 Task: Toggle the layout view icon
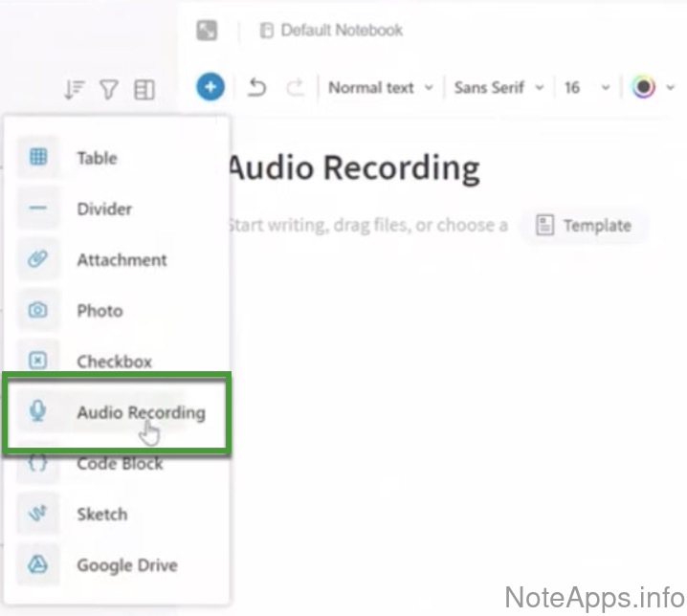pos(144,90)
